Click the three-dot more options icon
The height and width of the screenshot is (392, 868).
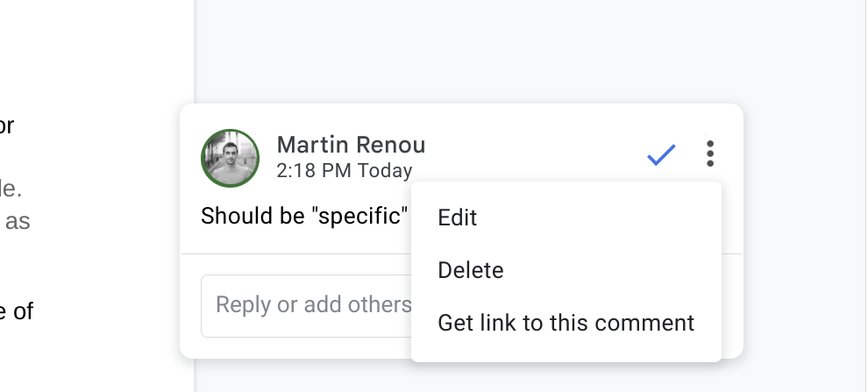pyautogui.click(x=710, y=154)
